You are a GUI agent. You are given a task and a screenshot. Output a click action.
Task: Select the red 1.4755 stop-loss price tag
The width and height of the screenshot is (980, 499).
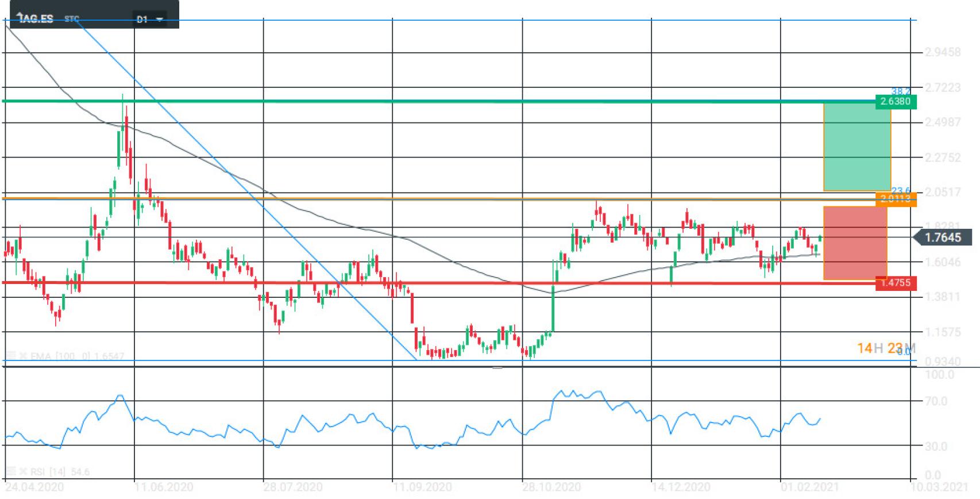(x=896, y=283)
